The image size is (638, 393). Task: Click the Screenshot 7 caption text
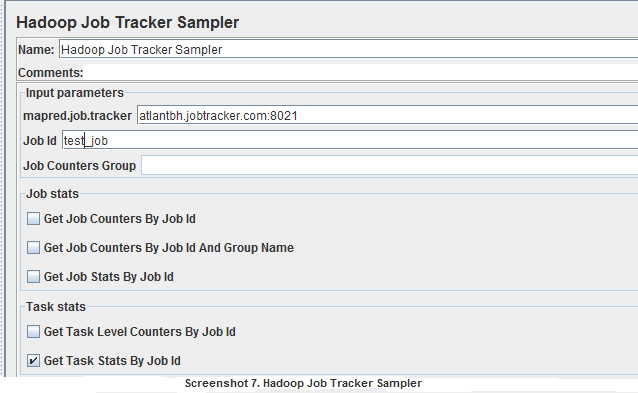pyautogui.click(x=303, y=383)
